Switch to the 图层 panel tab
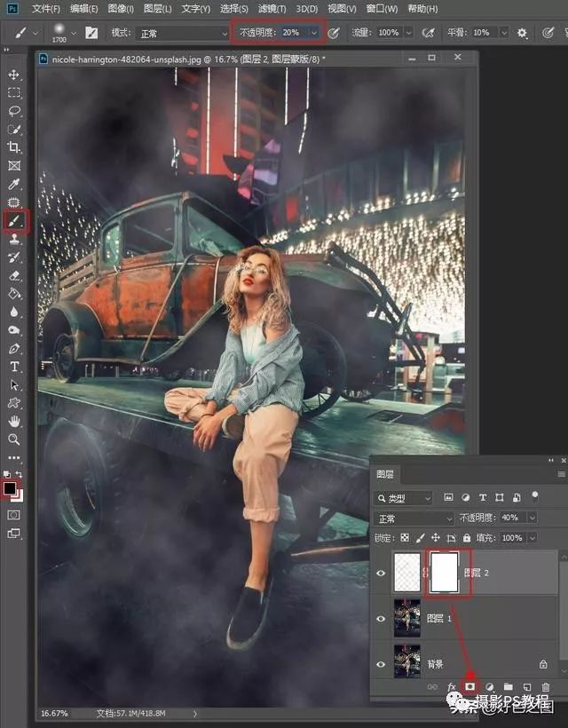 click(x=386, y=475)
